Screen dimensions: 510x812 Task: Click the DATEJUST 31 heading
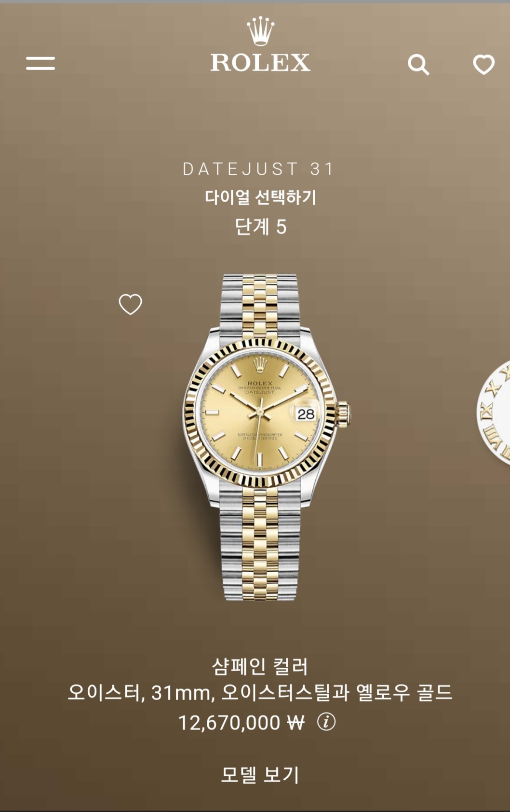click(259, 169)
